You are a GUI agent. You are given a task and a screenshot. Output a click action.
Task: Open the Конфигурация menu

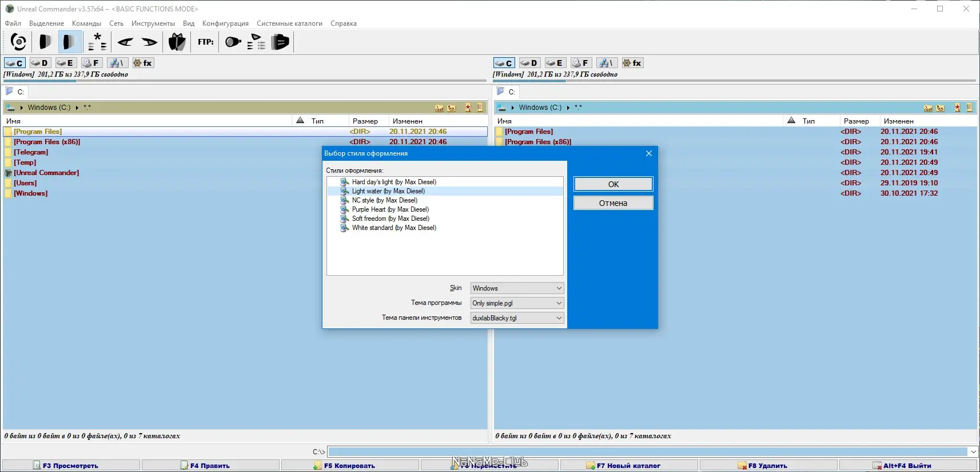point(225,23)
